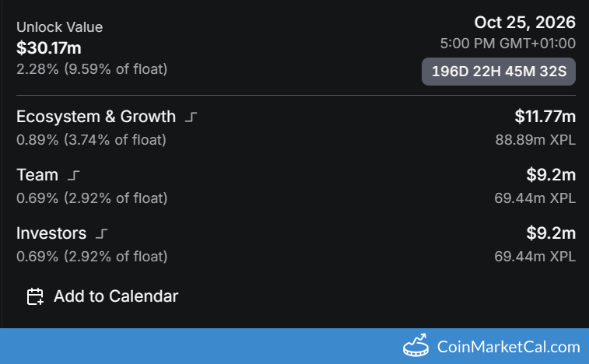Click the CoinMarketCal logo icon
The height and width of the screenshot is (364, 589).
tap(416, 346)
